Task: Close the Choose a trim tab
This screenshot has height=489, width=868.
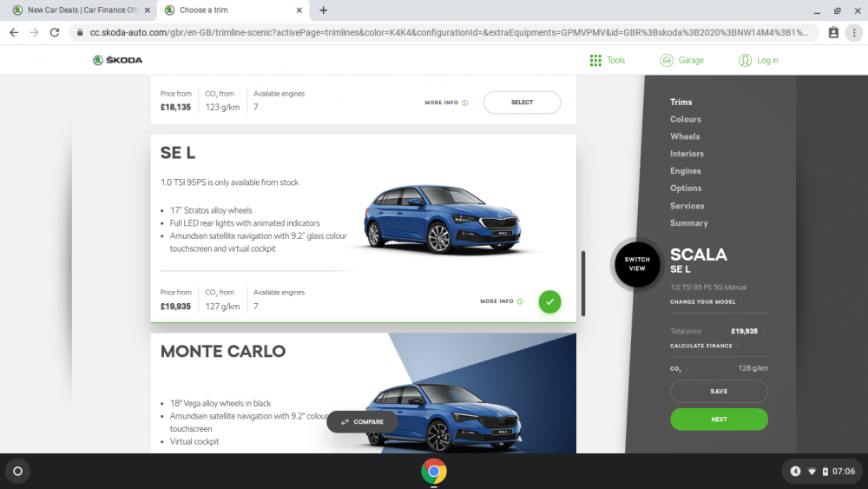Action: [x=299, y=10]
